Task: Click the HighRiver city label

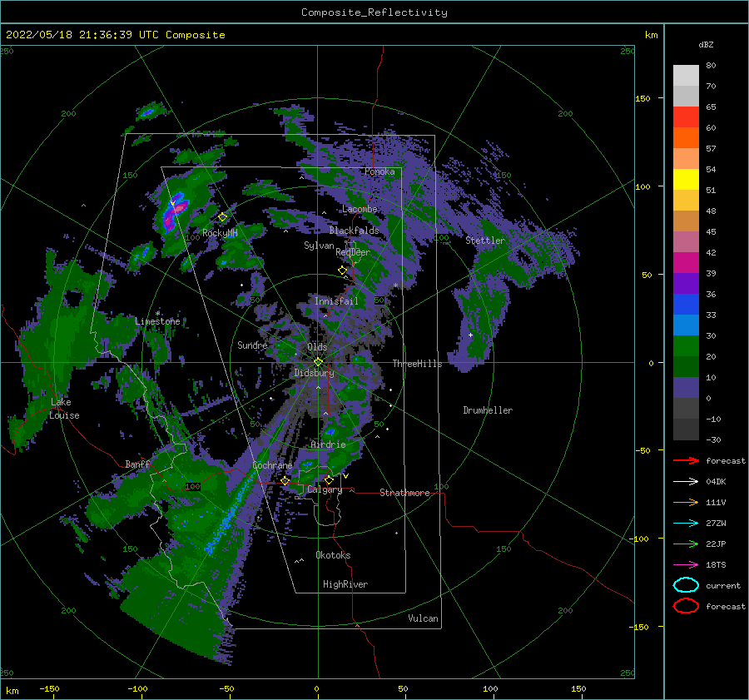Action: (345, 584)
